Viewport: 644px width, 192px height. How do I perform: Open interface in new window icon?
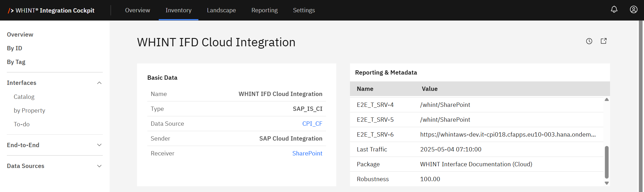pos(603,41)
